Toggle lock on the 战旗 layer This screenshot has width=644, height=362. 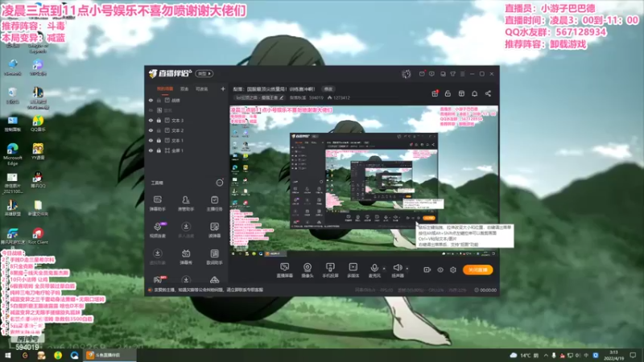pyautogui.click(x=159, y=100)
